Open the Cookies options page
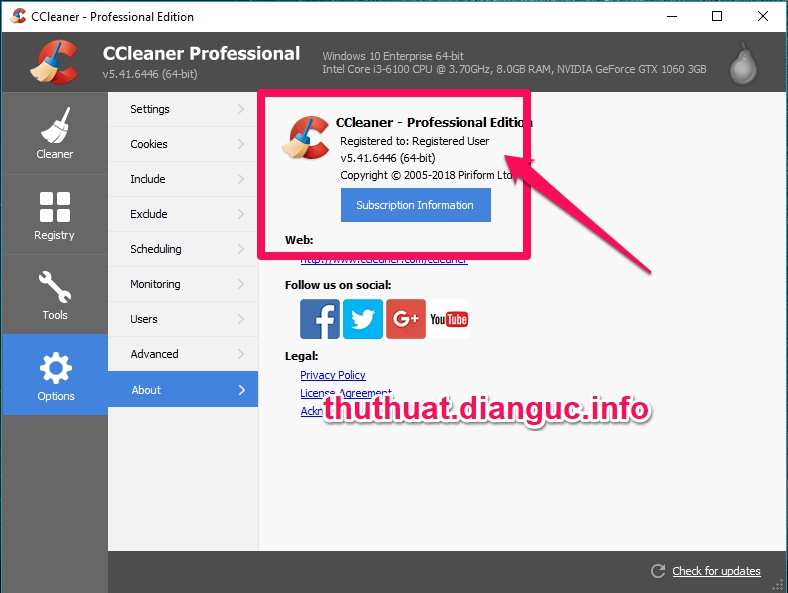Image resolution: width=788 pixels, height=593 pixels. [183, 144]
